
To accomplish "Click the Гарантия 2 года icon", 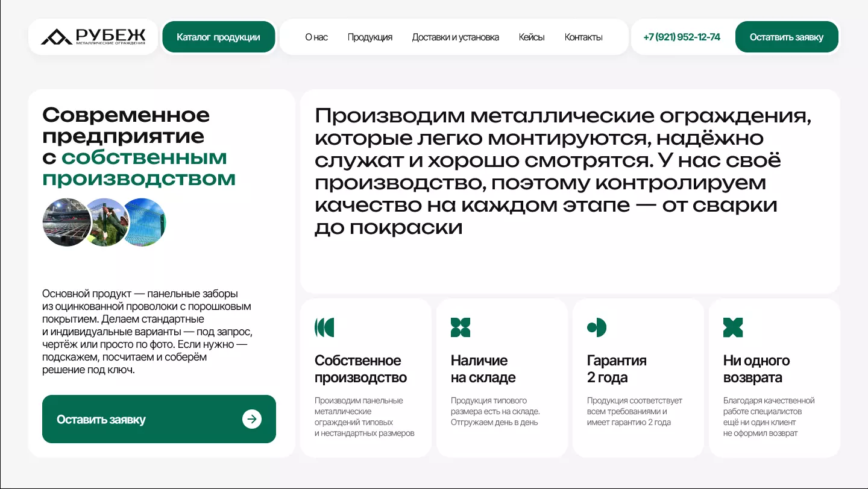I will pyautogui.click(x=597, y=327).
